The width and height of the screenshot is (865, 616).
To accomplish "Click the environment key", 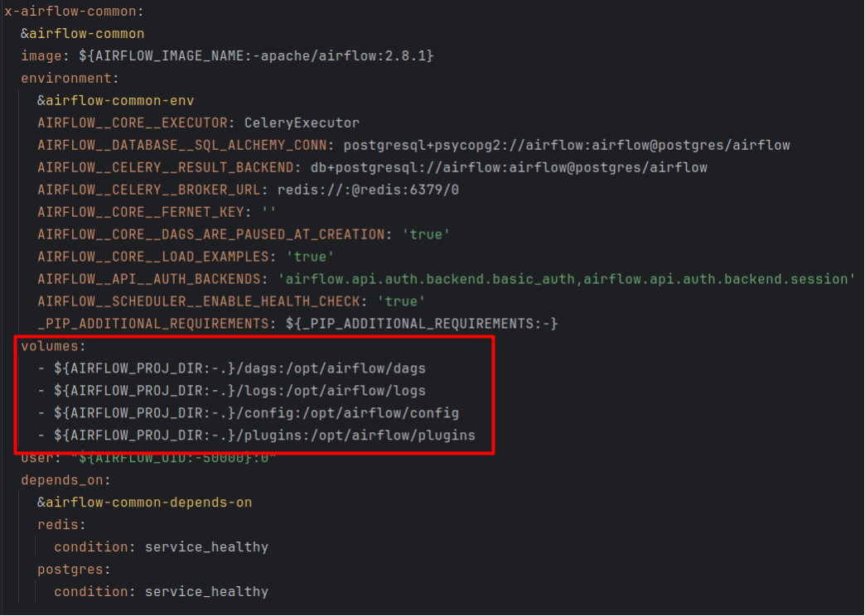I will click(69, 79).
